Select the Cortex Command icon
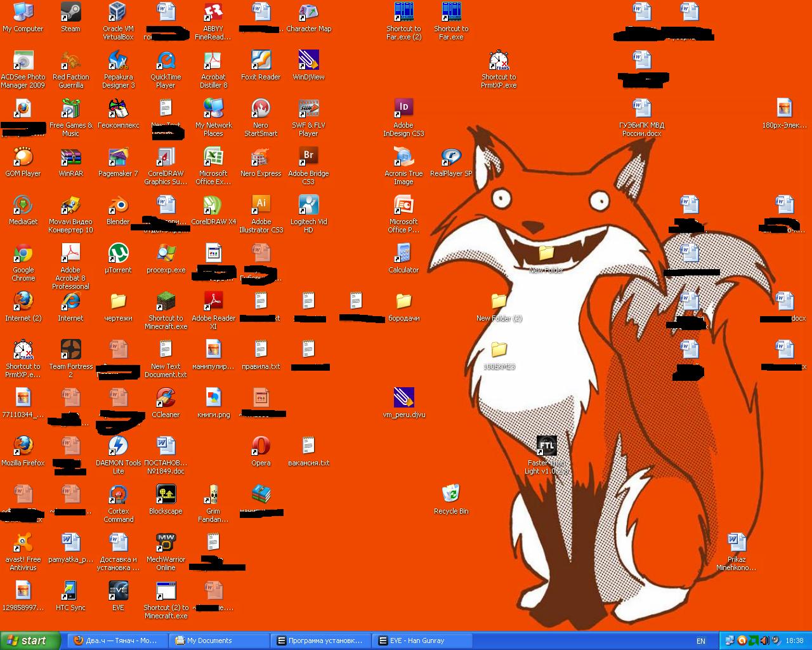812x650 pixels. point(118,504)
